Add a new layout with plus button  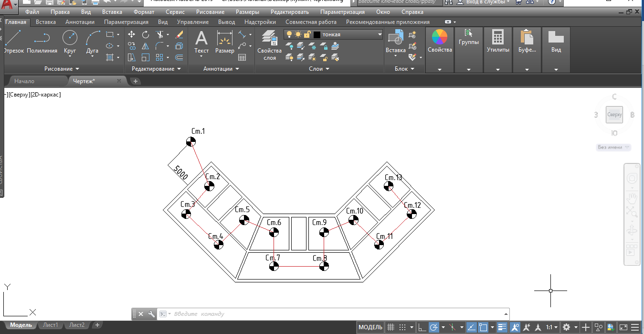click(x=97, y=325)
